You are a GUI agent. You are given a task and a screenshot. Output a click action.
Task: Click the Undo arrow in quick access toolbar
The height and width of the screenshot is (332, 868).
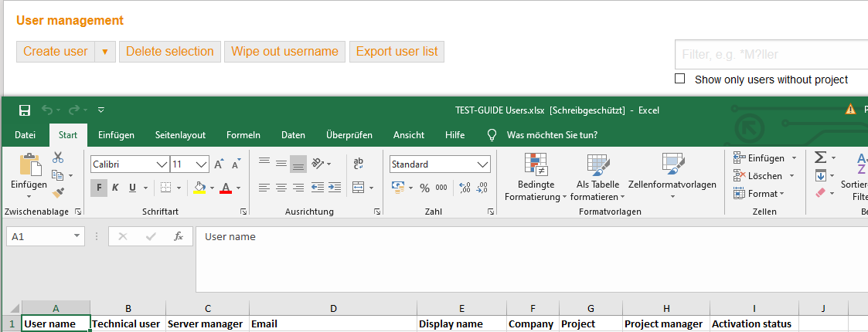(47, 110)
